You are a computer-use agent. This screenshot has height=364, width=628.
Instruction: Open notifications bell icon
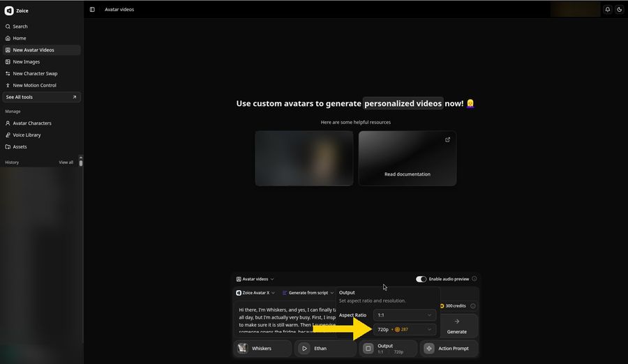pos(608,10)
